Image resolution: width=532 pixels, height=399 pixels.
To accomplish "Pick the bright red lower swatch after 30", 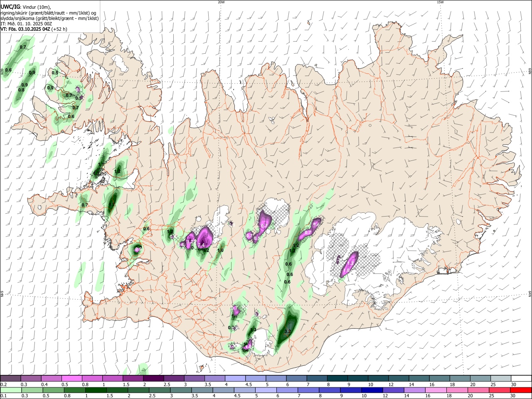I will [x=521, y=390].
